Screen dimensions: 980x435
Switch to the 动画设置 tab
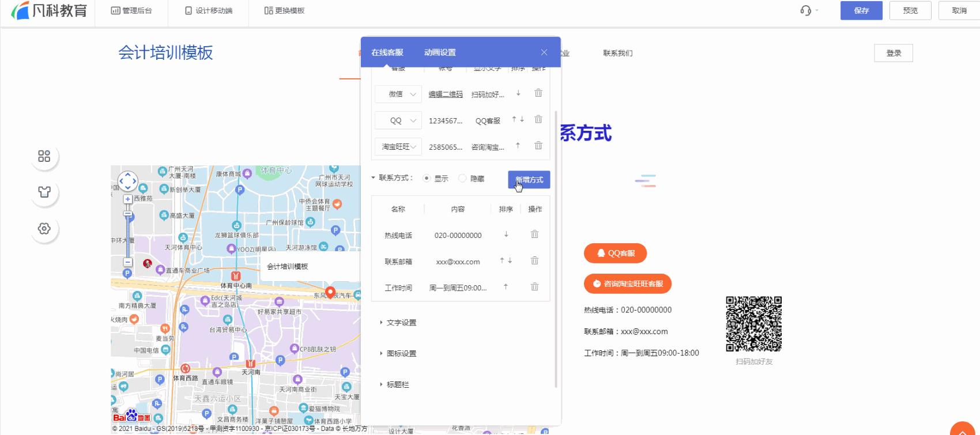click(440, 52)
